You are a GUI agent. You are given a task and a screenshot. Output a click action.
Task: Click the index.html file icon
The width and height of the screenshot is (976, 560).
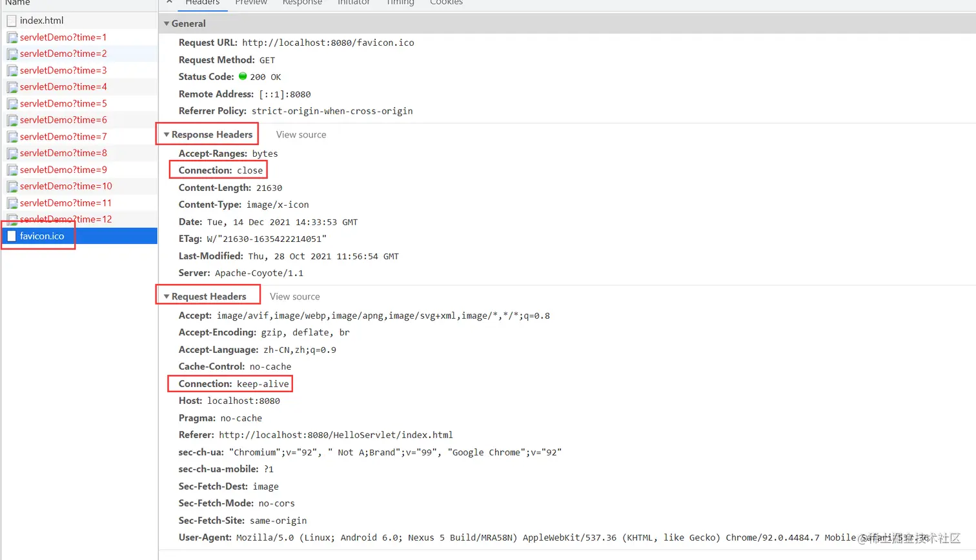(x=12, y=21)
